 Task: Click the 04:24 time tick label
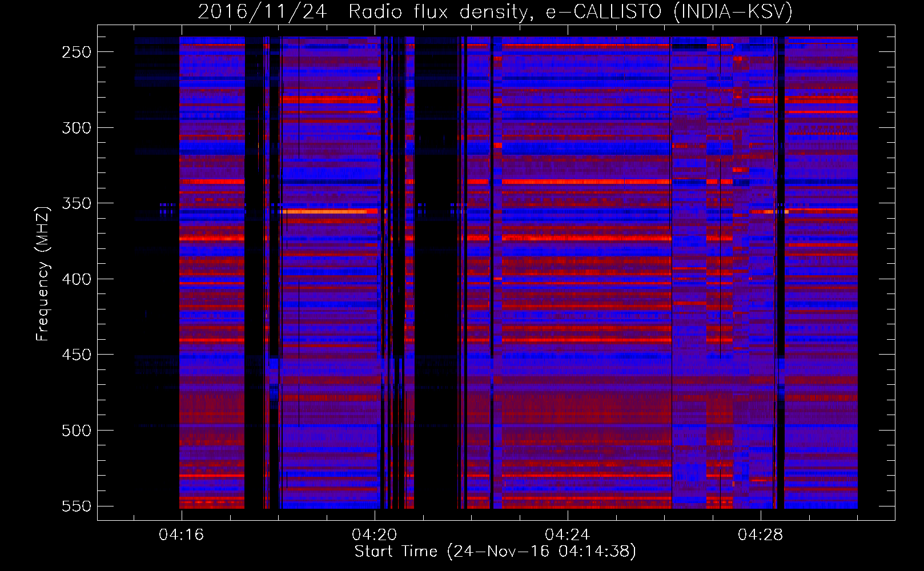[568, 535]
